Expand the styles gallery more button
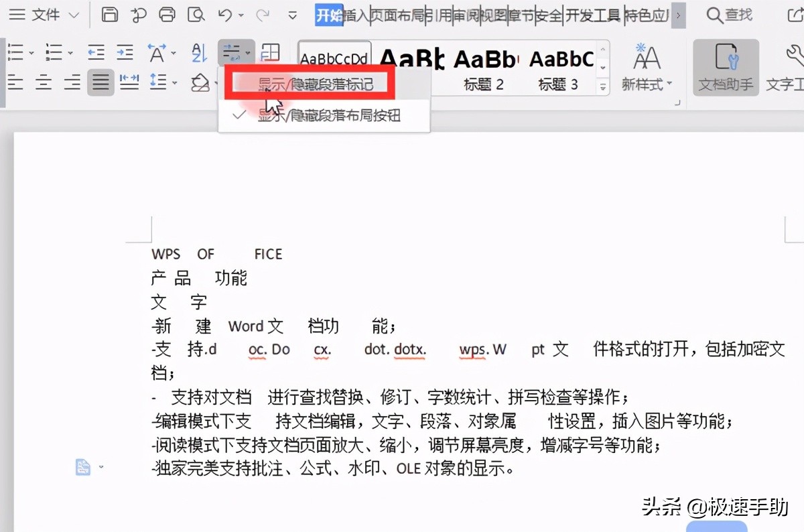 602,86
